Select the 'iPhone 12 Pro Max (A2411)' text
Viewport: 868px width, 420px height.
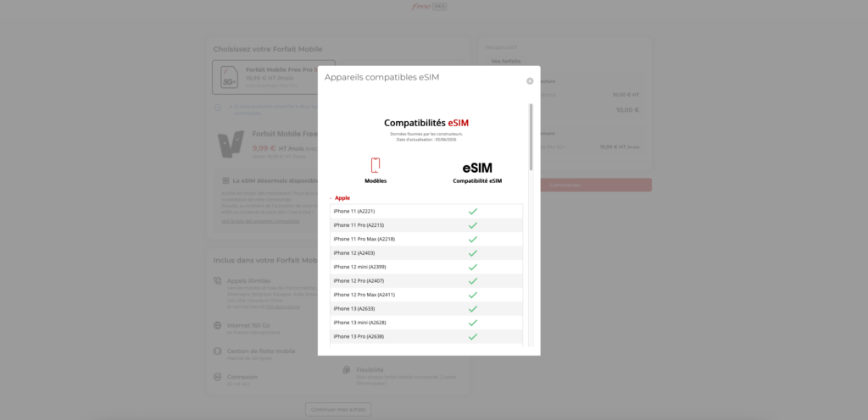click(364, 295)
